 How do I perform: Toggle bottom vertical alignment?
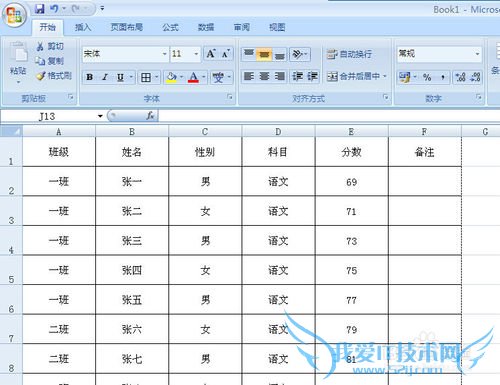279,54
